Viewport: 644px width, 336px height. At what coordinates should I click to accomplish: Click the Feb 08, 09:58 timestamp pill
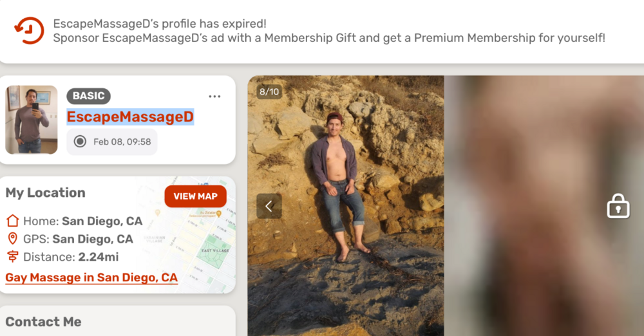(112, 142)
